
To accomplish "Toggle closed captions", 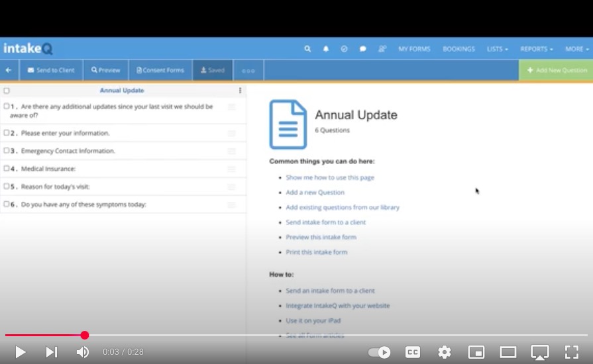I will 413,352.
